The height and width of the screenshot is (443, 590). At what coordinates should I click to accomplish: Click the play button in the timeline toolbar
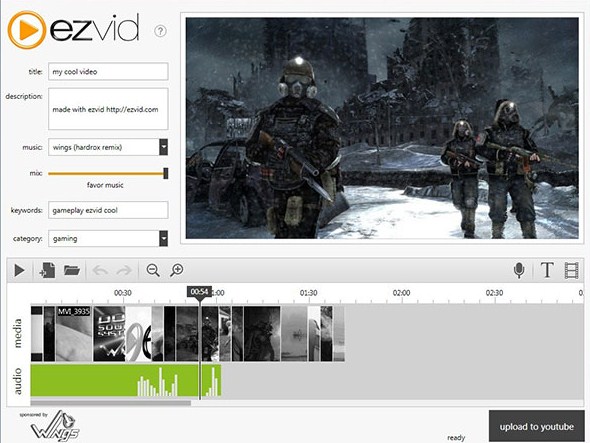19,270
